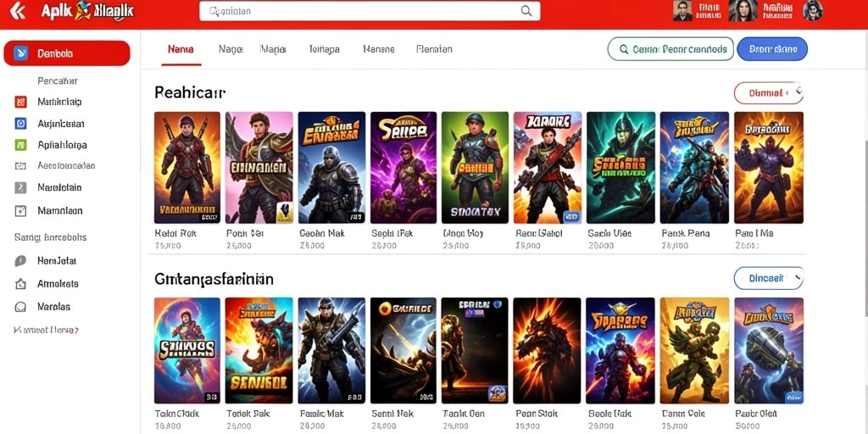The height and width of the screenshot is (434, 868).
Task: Open the fiery beast Pean Stiolt cover
Action: tap(547, 350)
